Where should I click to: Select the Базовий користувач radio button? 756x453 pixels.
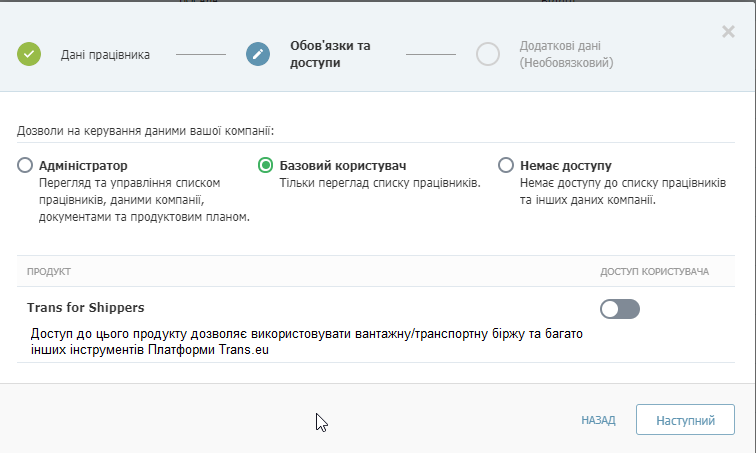point(265,165)
